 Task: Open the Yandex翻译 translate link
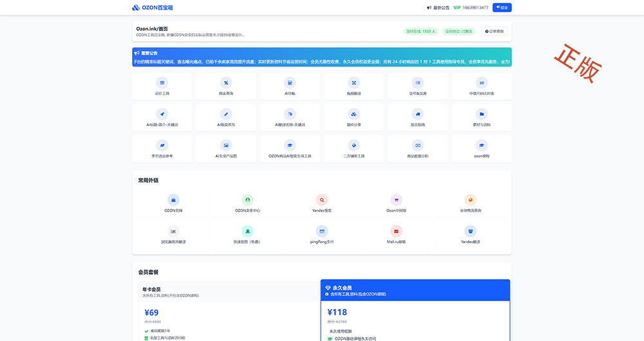tap(470, 235)
